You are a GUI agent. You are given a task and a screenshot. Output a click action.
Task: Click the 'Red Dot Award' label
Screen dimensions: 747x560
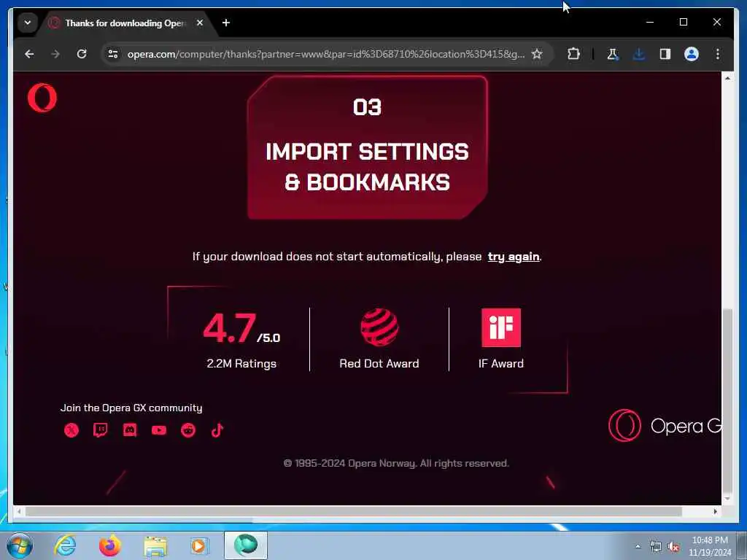point(379,364)
